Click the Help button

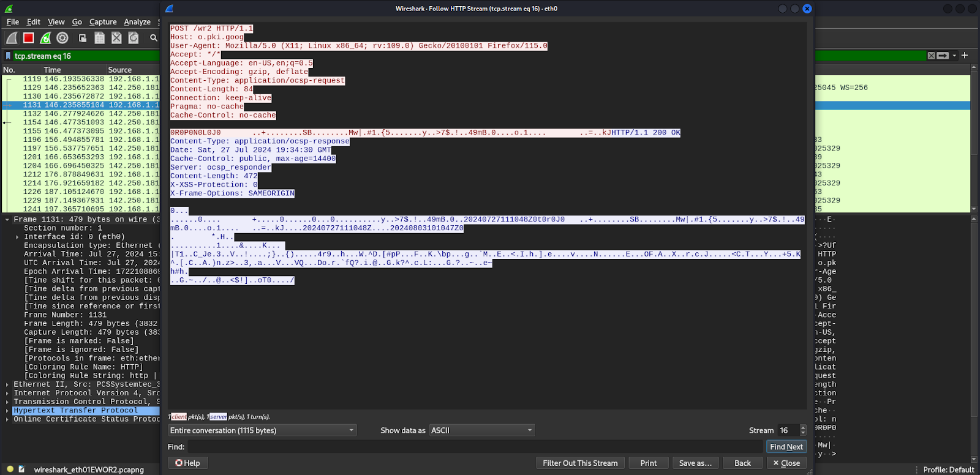tap(188, 463)
